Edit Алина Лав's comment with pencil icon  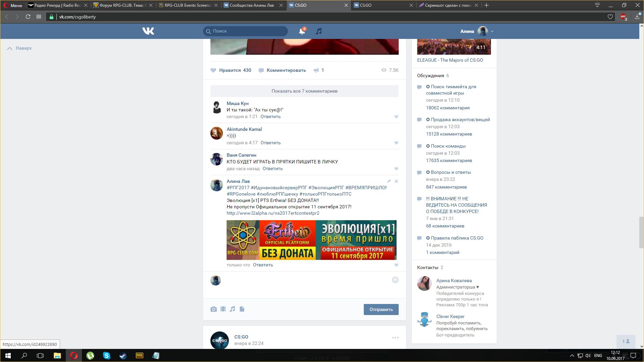[x=389, y=181]
